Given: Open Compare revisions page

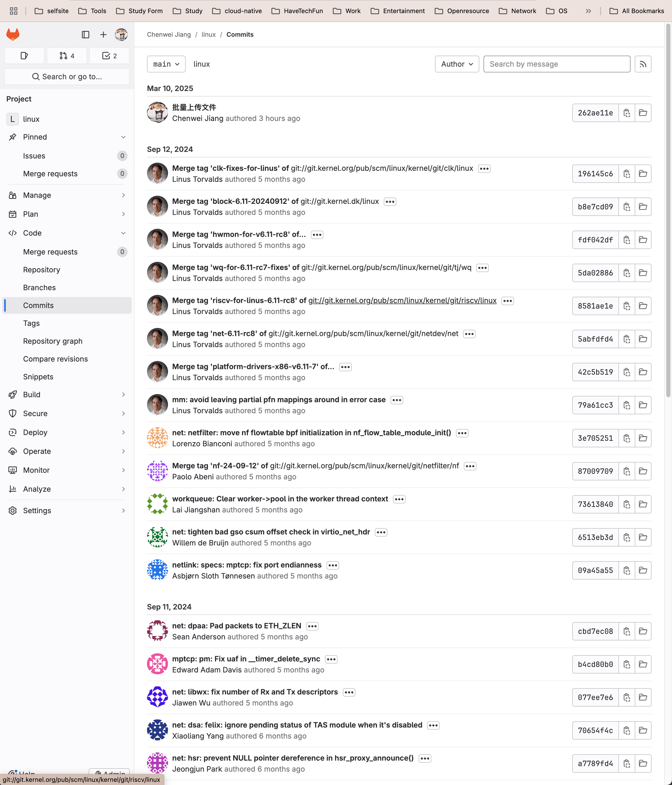Looking at the screenshot, I should point(67,359).
